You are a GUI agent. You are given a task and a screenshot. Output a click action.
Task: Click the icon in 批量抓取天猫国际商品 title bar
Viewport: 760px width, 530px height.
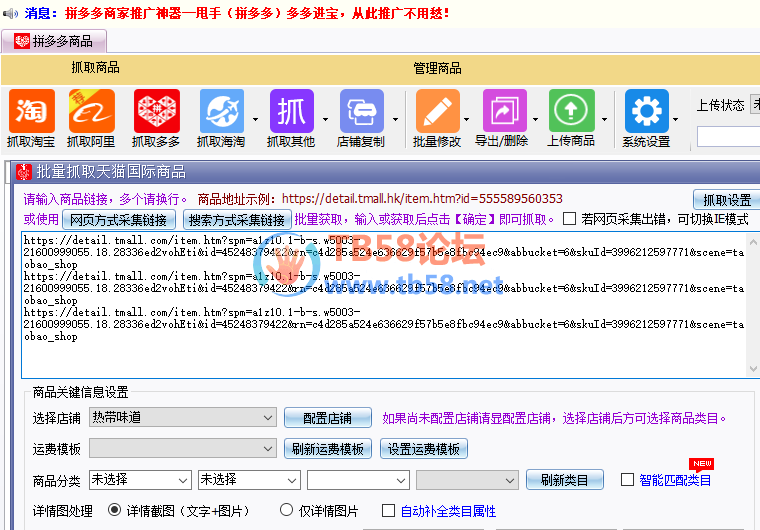pos(24,172)
